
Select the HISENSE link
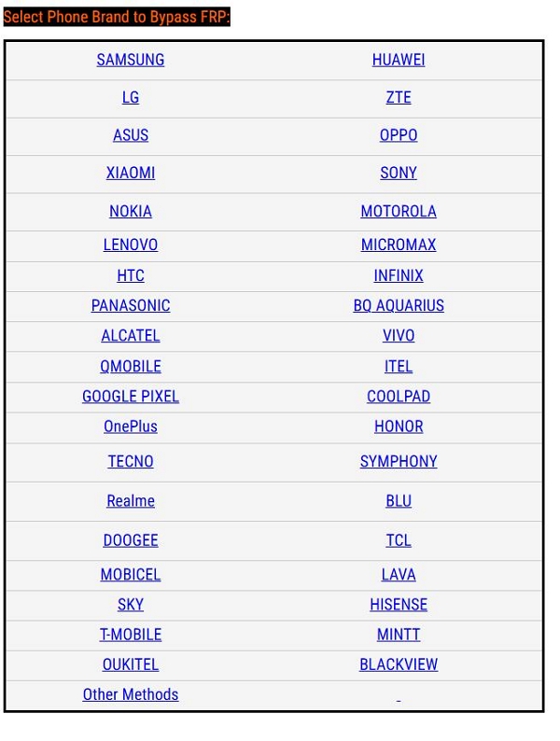coord(399,605)
